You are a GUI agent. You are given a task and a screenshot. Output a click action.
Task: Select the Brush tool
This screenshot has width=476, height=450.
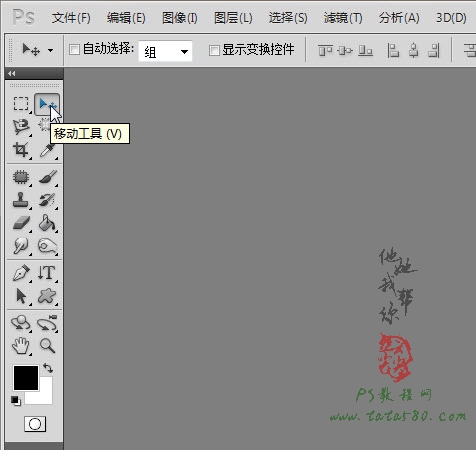[48, 177]
